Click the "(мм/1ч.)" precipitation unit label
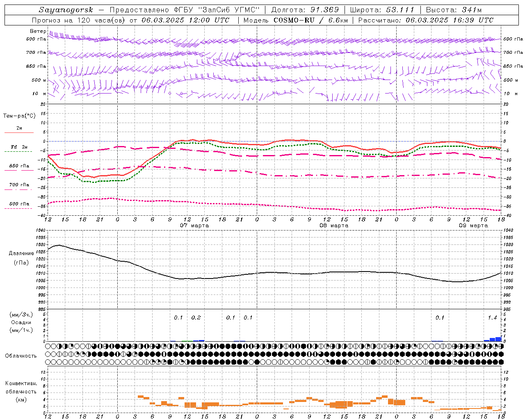The height and width of the screenshot is (420, 525). click(x=21, y=330)
